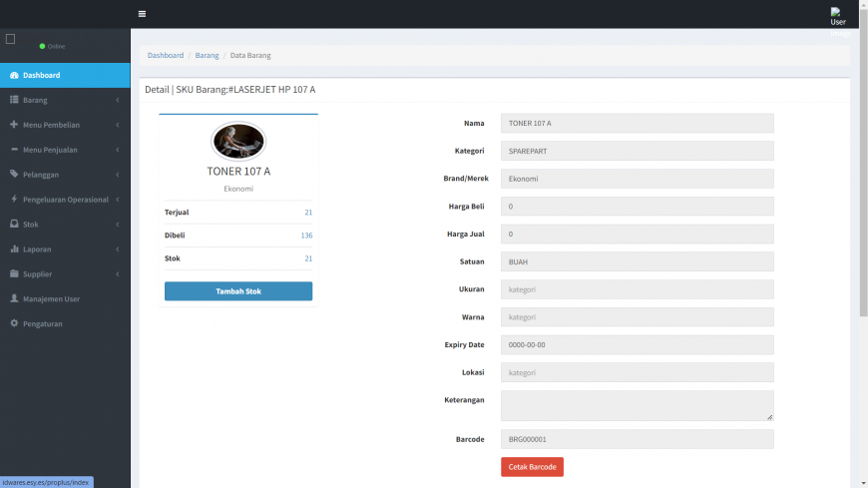Viewport: 868px width, 488px height.
Task: Click the Kategori field SPAREPART
Action: (x=638, y=152)
